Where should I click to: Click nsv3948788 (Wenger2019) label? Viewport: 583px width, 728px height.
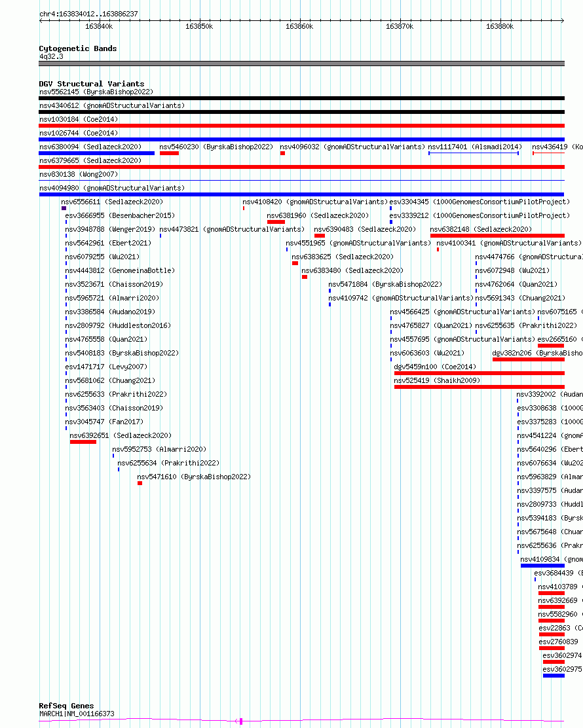(x=110, y=229)
